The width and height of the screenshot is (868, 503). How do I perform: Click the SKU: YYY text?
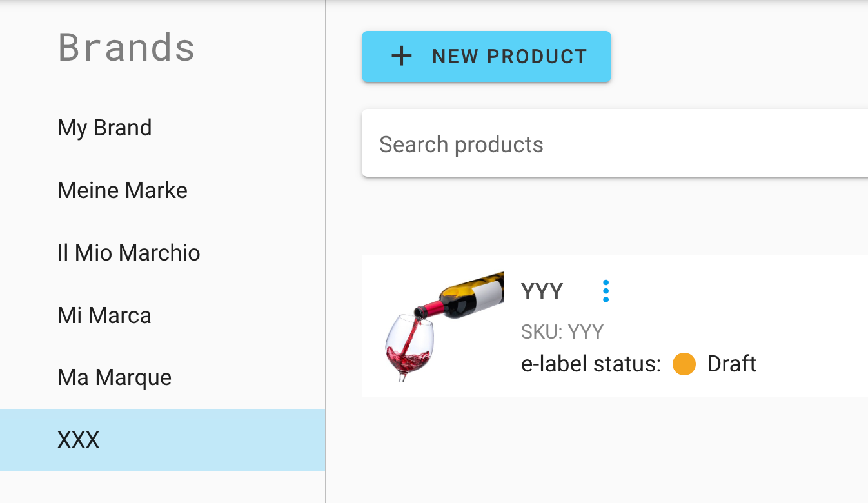562,331
